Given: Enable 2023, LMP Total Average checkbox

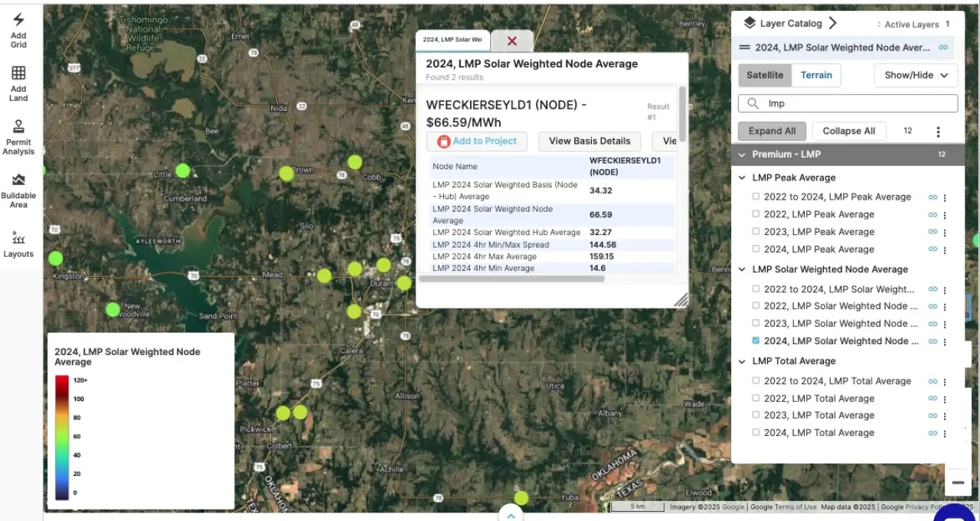Looking at the screenshot, I should (756, 415).
